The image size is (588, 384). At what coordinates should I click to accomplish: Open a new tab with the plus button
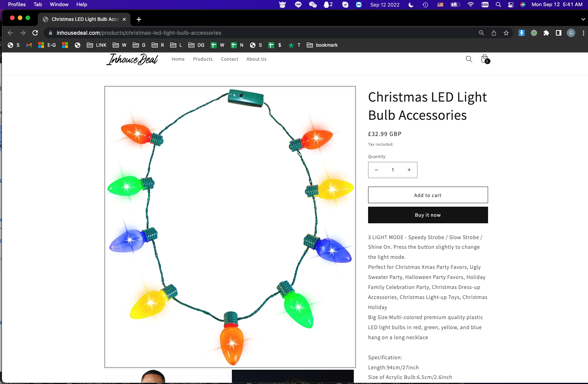coord(139,19)
